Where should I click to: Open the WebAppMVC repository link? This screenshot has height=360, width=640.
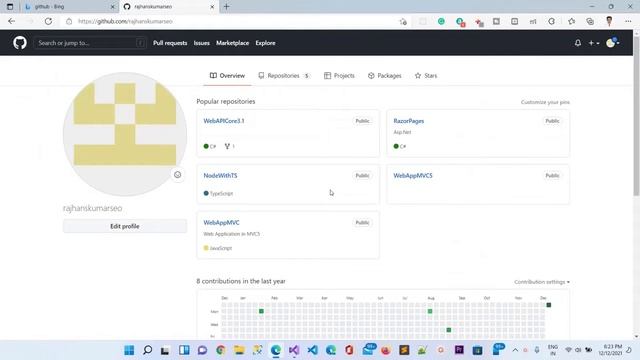coord(221,222)
